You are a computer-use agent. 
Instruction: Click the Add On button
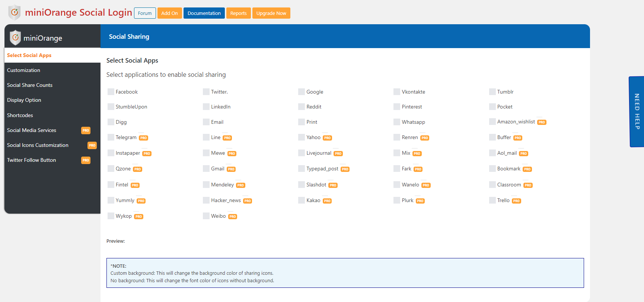click(x=169, y=13)
